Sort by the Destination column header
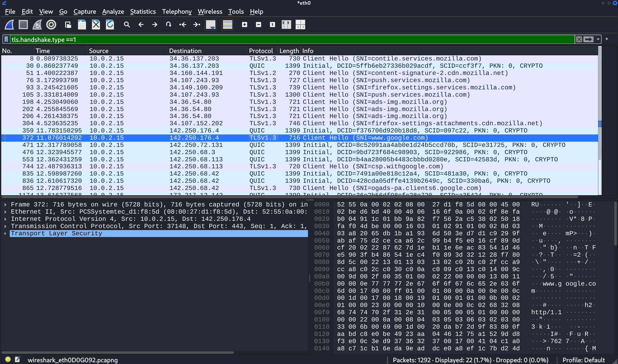 (207, 51)
